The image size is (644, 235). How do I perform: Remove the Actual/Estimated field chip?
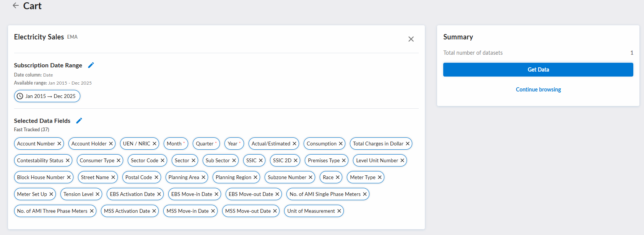coord(294,144)
